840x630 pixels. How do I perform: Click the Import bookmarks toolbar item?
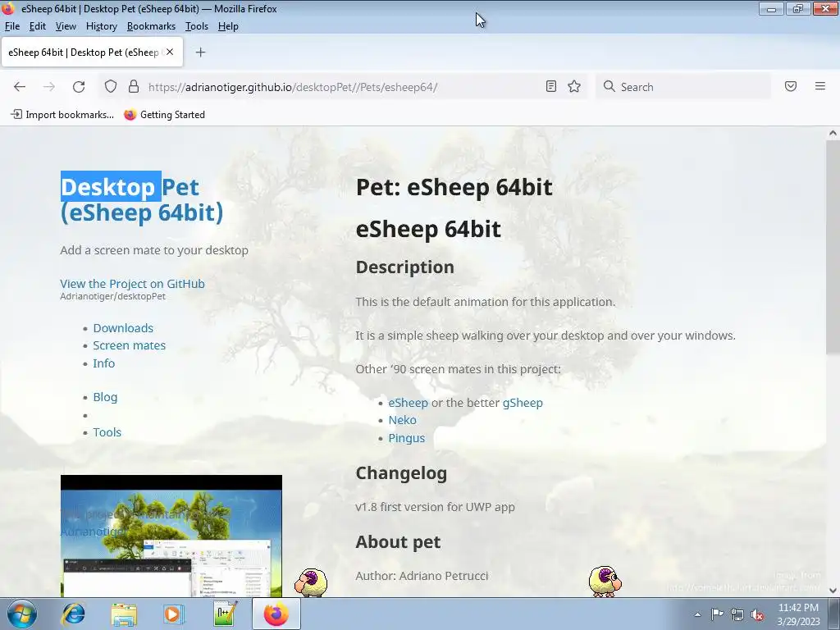(62, 115)
